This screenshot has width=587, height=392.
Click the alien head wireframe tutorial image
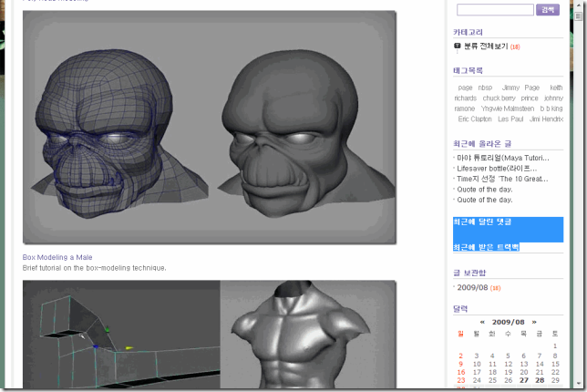(210, 128)
